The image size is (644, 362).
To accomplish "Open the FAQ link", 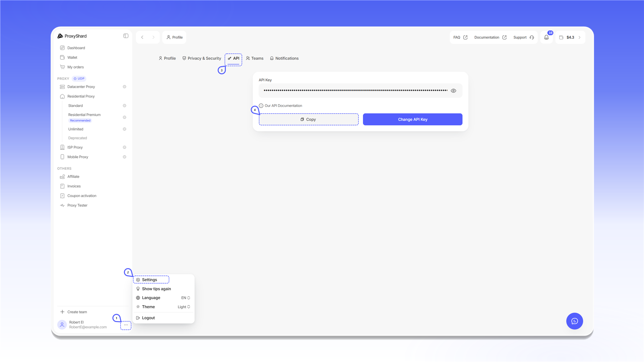I will tap(460, 37).
